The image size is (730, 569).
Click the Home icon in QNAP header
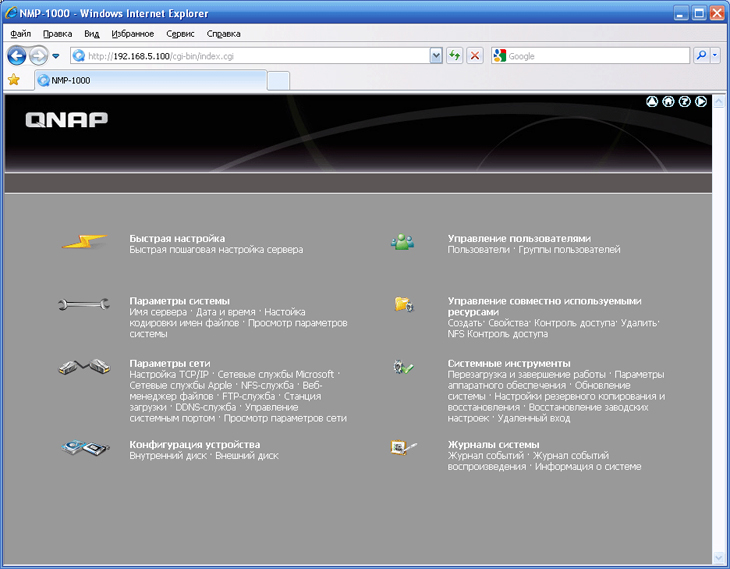(668, 101)
